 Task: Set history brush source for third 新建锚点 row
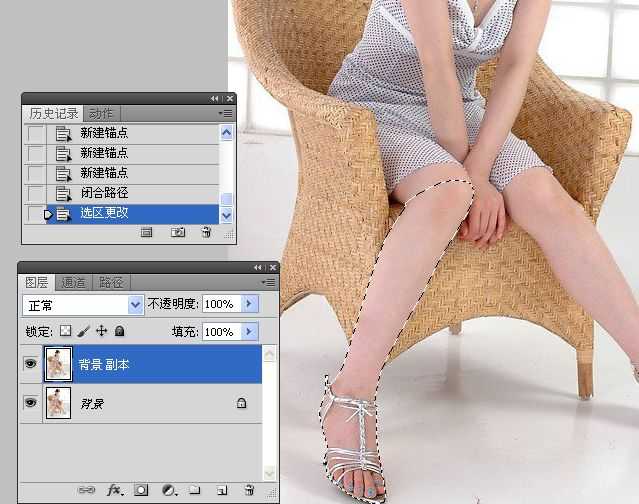coord(35,173)
